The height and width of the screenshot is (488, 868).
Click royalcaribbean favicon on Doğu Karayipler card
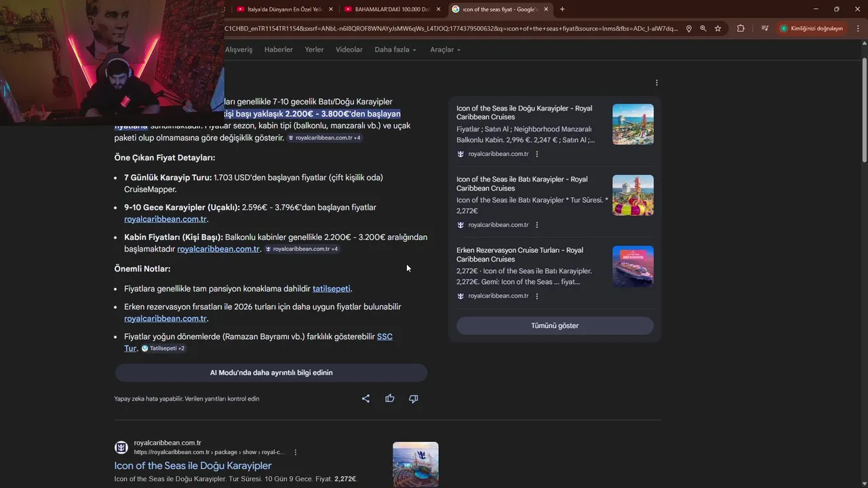460,154
